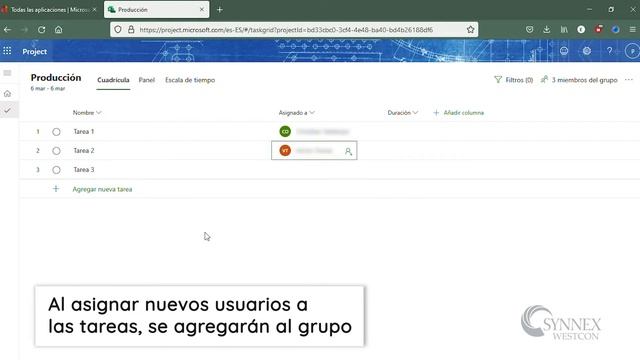The width and height of the screenshot is (640, 360).
Task: Click the plus icon to add task
Action: click(56, 189)
